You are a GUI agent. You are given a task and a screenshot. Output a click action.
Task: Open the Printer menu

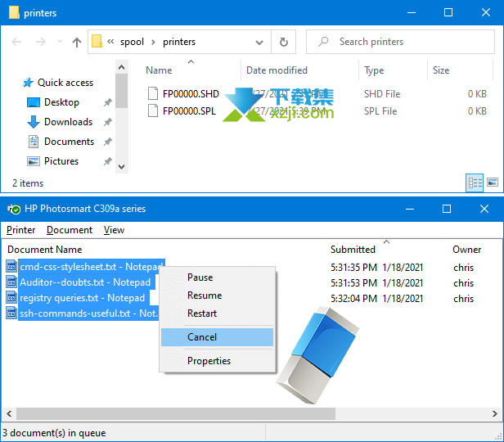tap(21, 230)
